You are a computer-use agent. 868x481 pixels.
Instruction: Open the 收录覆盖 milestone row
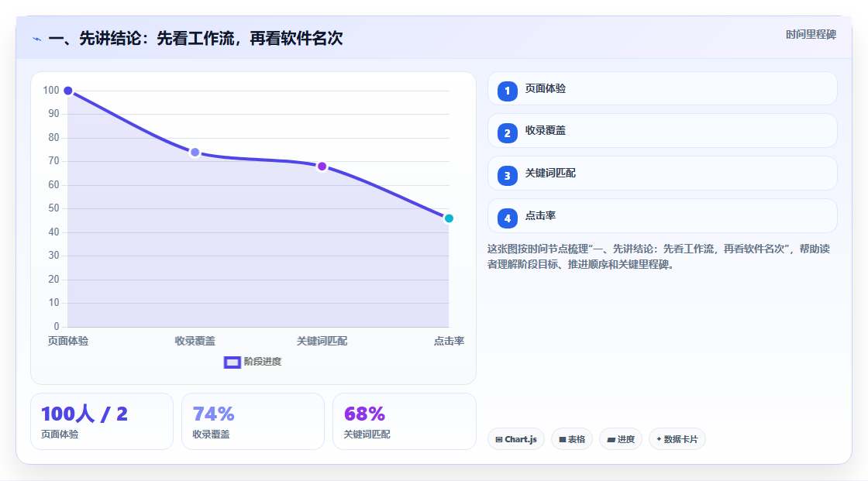(662, 131)
